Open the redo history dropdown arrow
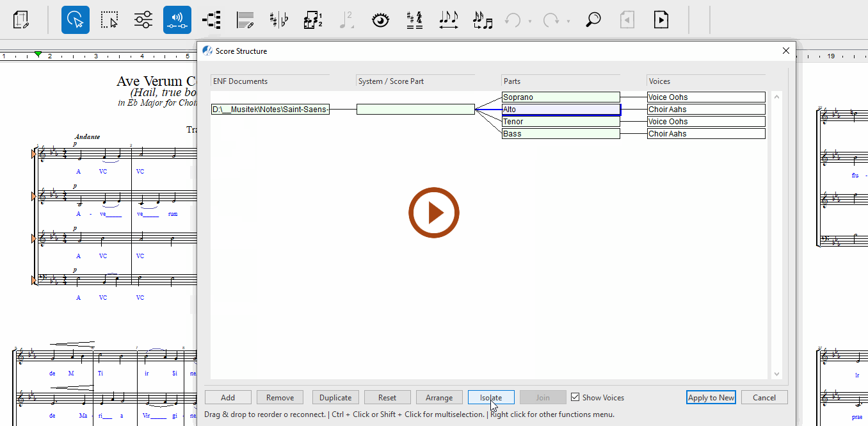Screen dimensions: 868x426 click(568, 22)
